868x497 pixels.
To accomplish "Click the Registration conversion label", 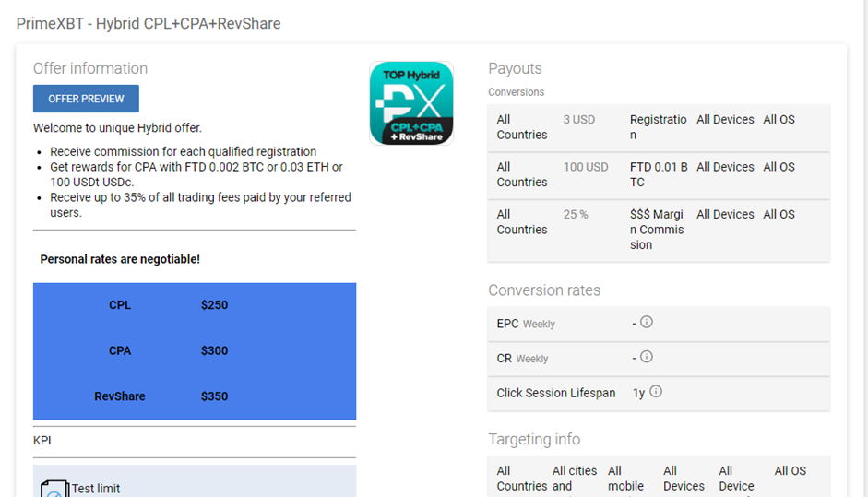I will click(x=659, y=127).
